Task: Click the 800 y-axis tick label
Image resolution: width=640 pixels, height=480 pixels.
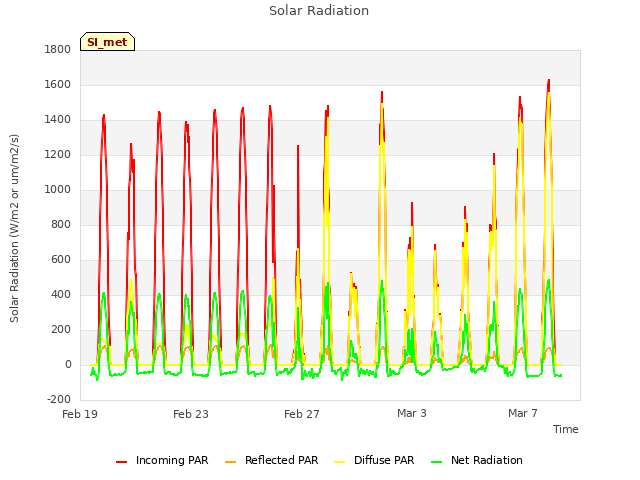Action: (x=61, y=224)
